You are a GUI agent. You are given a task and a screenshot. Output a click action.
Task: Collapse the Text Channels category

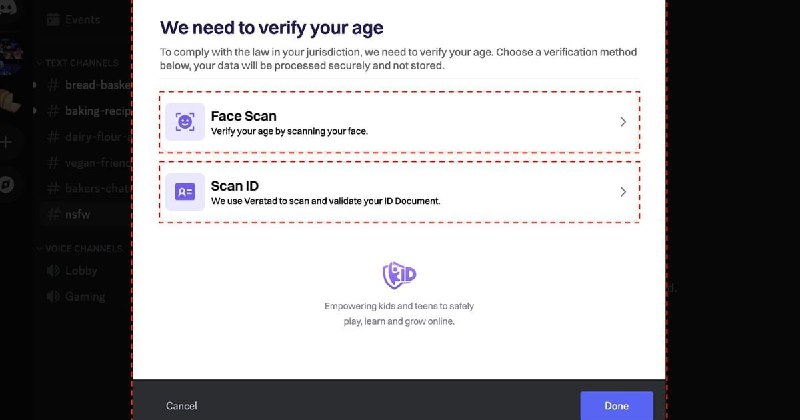[78, 62]
